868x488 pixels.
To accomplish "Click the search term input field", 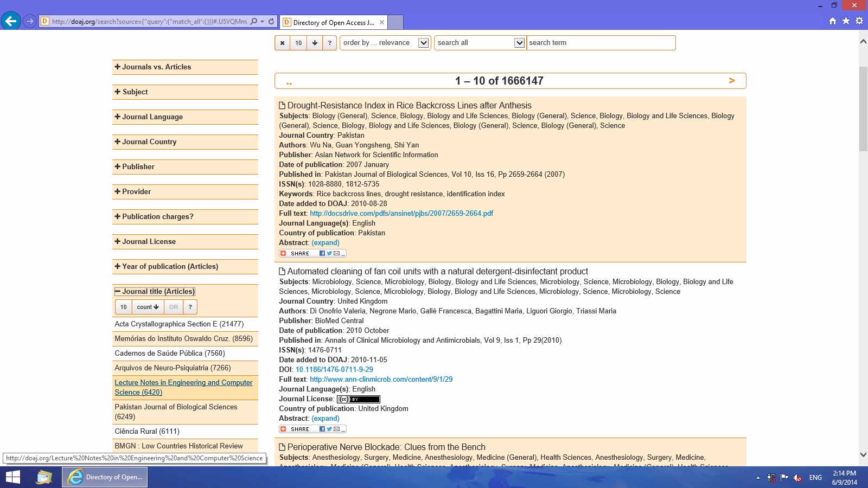I will click(601, 43).
